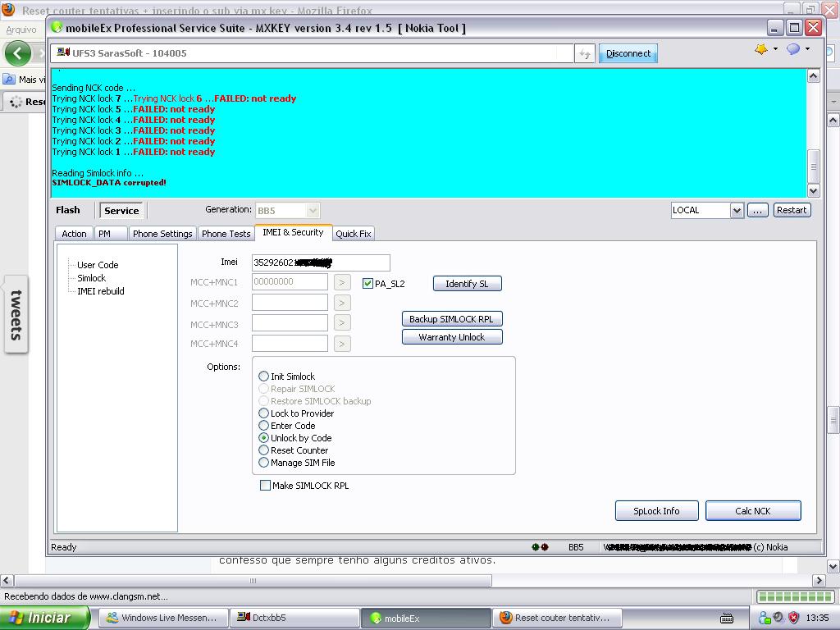
Task: Open the LOCAL dropdown list
Action: point(736,210)
